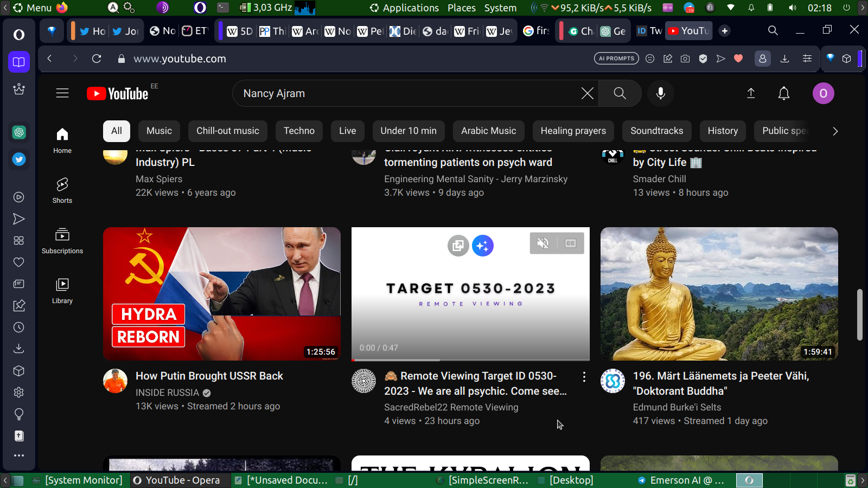Select the Live filter chip
This screenshot has width=868, height=488.
pyautogui.click(x=348, y=131)
